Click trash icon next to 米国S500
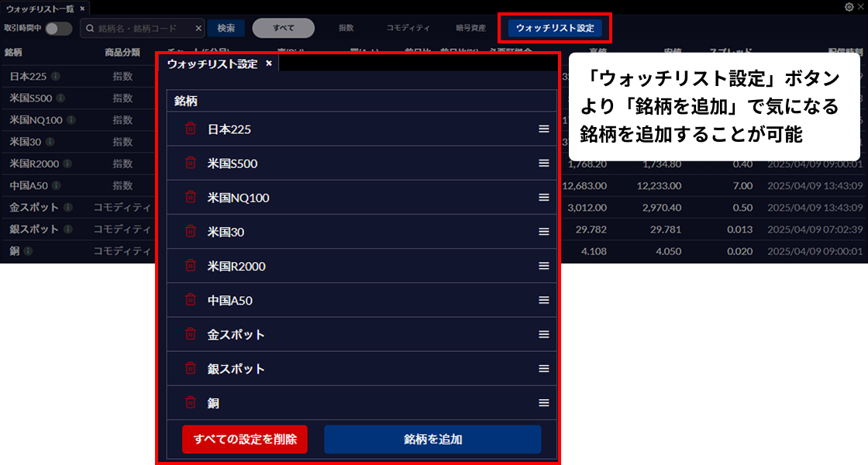 [x=190, y=164]
